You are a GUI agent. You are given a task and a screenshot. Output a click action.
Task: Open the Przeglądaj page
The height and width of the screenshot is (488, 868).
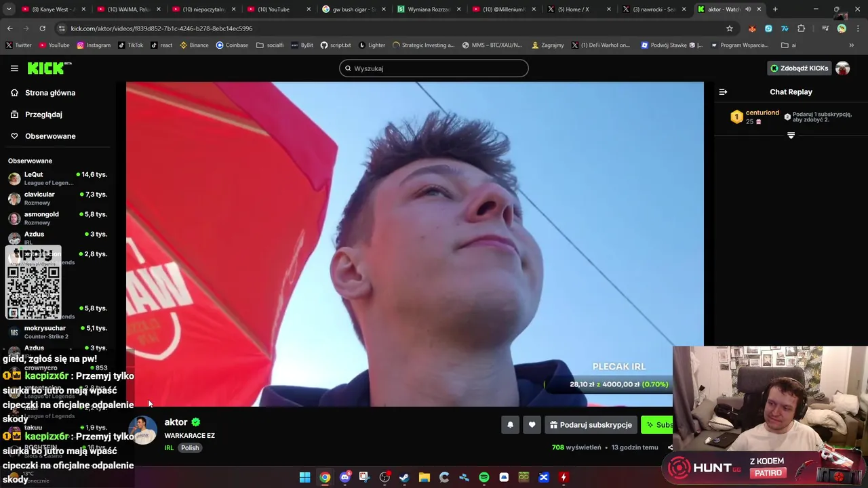(x=43, y=115)
